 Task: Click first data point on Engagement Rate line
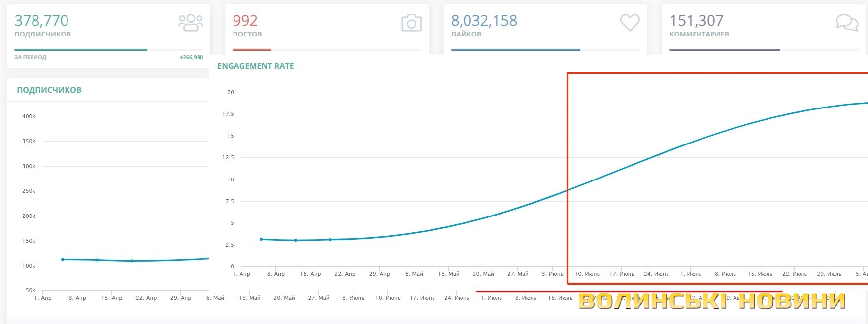pos(261,239)
